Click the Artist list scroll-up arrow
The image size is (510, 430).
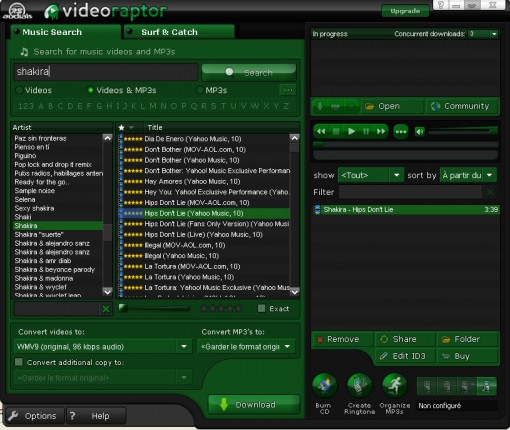pyautogui.click(x=107, y=138)
